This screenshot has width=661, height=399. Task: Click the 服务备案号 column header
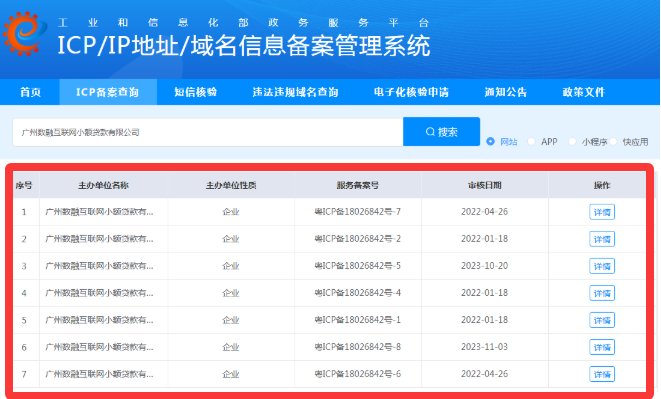point(357,185)
